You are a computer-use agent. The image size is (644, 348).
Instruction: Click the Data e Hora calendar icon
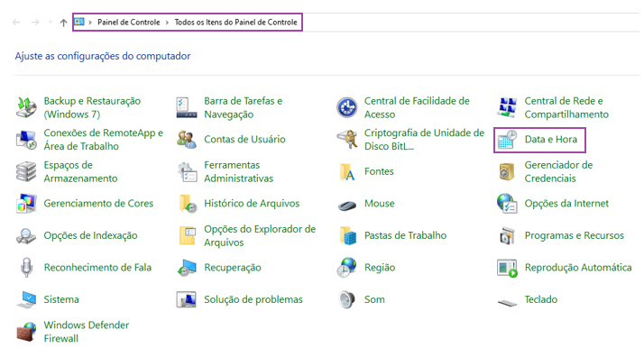(507, 140)
